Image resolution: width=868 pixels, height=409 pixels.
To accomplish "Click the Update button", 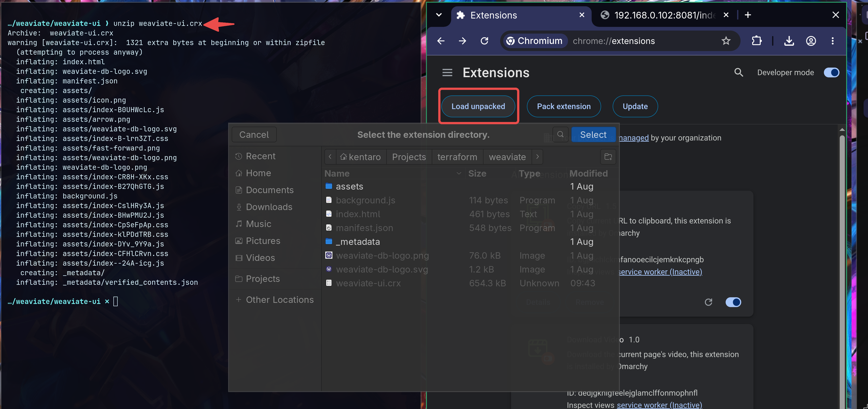I will point(635,107).
